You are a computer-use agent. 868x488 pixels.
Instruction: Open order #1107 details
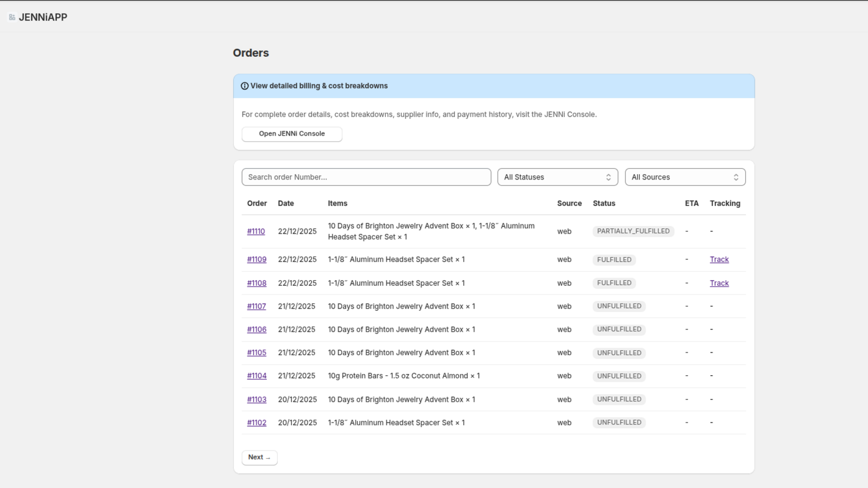(x=256, y=306)
